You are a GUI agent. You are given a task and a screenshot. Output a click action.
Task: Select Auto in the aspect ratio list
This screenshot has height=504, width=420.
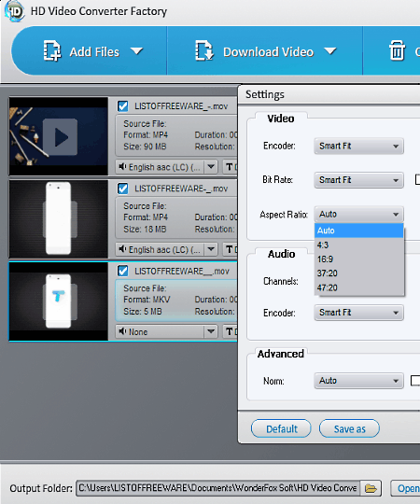(x=358, y=231)
